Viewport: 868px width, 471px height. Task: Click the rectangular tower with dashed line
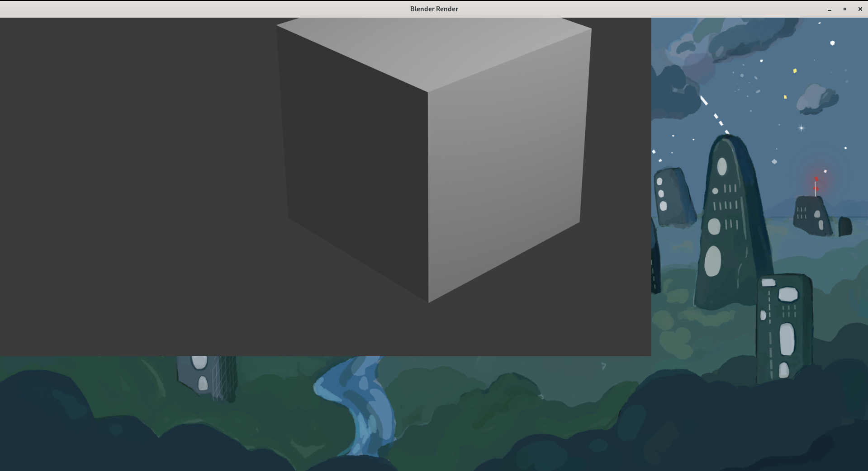coord(784,325)
